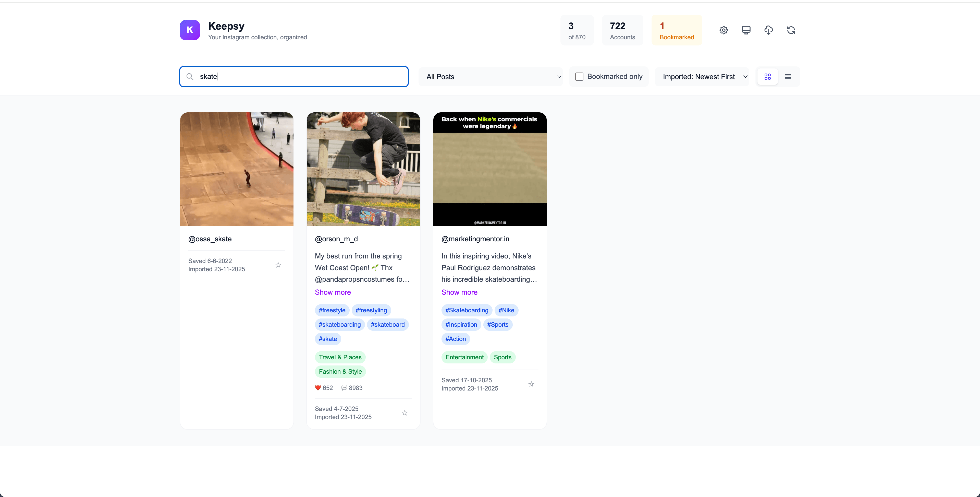
Task: Click the #freestyling hashtag
Action: point(371,310)
